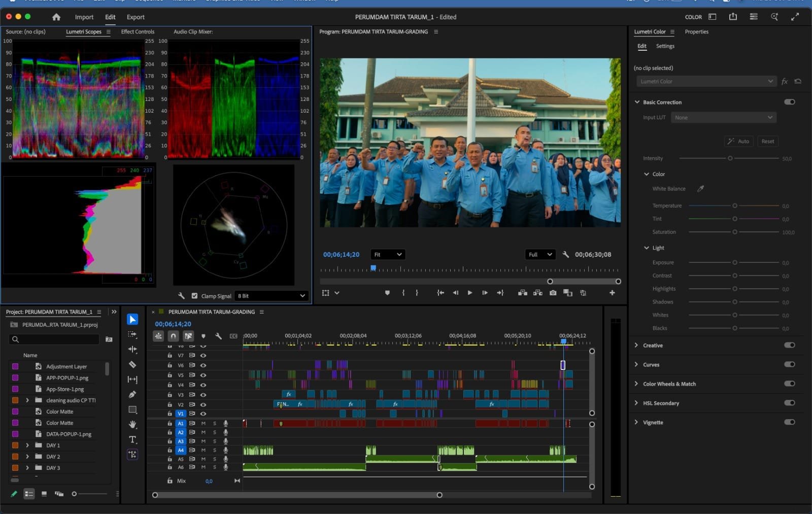Toggle Vignette section switch
This screenshot has width=812, height=514.
coord(790,422)
